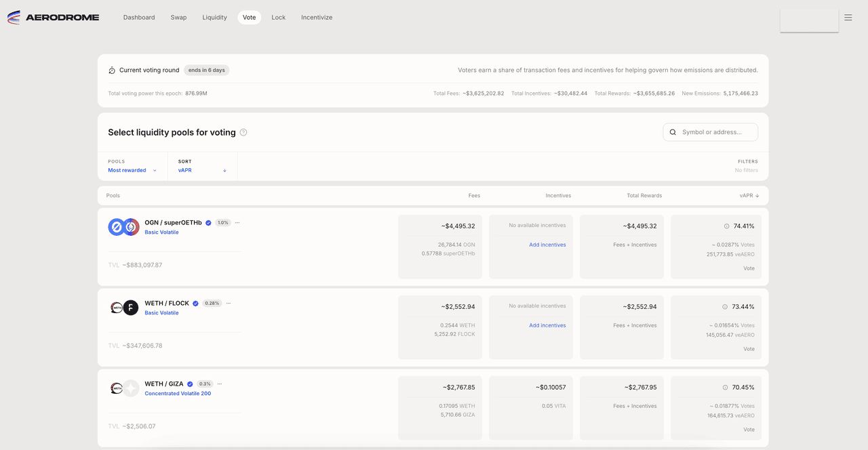Switch to the Swap tab

coord(178,18)
